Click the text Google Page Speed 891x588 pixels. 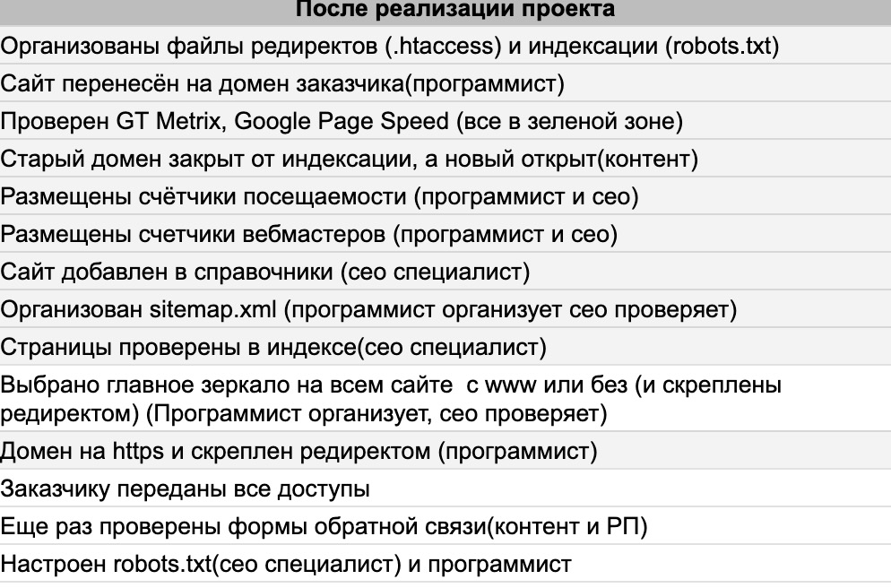(345, 122)
